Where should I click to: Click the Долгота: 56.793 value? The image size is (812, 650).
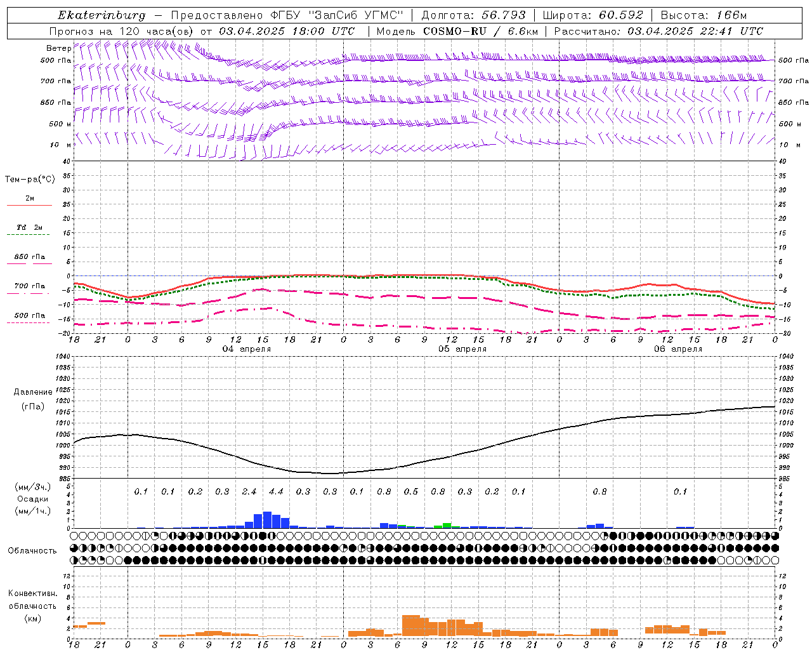(x=473, y=15)
